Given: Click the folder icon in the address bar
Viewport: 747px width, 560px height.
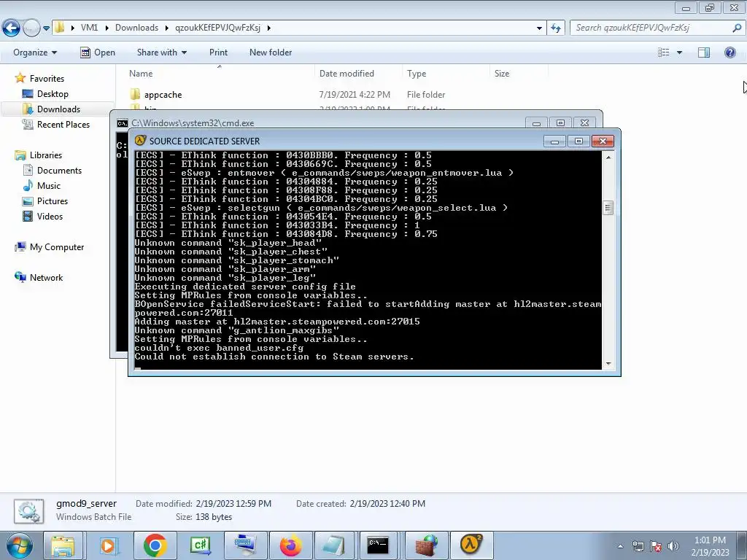Looking at the screenshot, I should click(x=60, y=28).
